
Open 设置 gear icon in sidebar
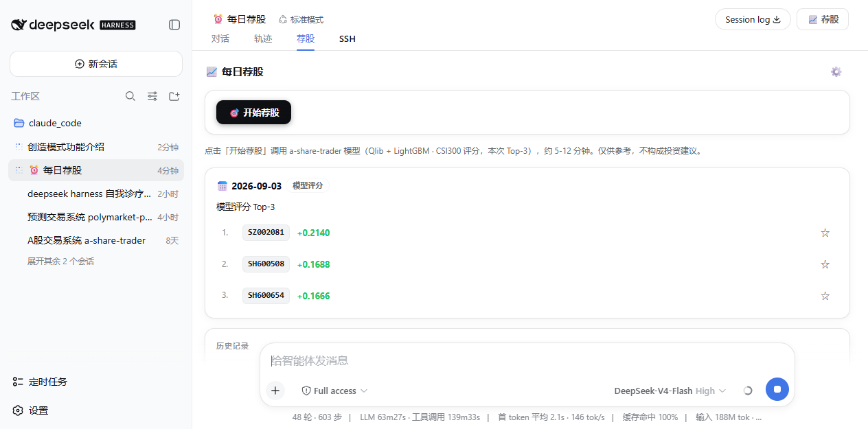point(19,410)
